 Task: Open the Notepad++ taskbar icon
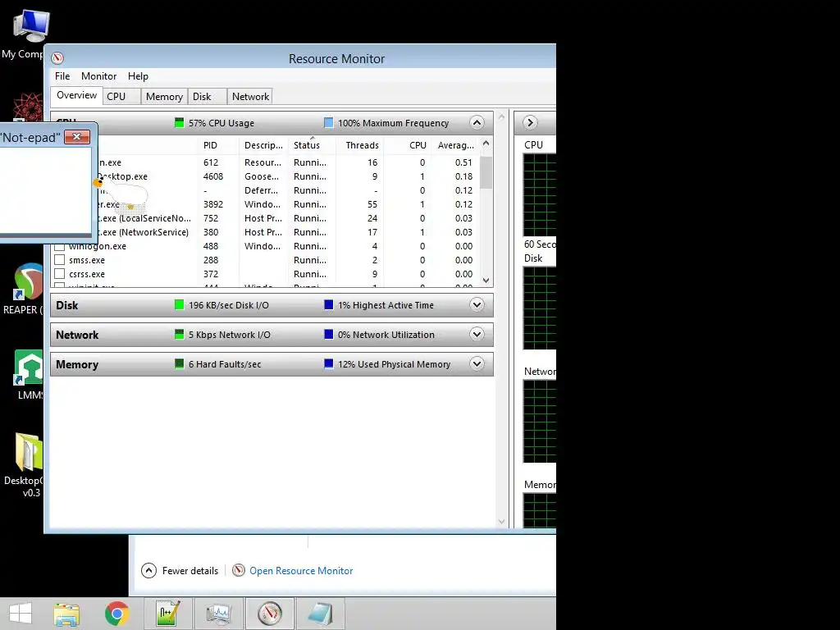click(x=167, y=614)
